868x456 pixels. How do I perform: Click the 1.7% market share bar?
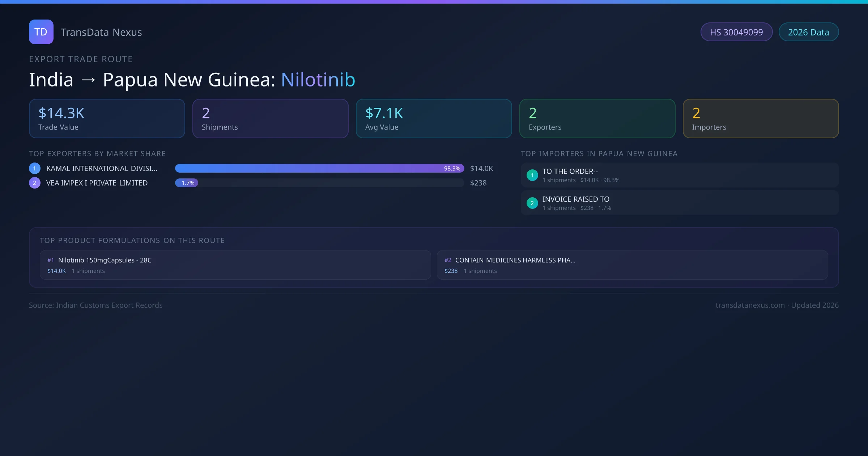[x=187, y=183]
